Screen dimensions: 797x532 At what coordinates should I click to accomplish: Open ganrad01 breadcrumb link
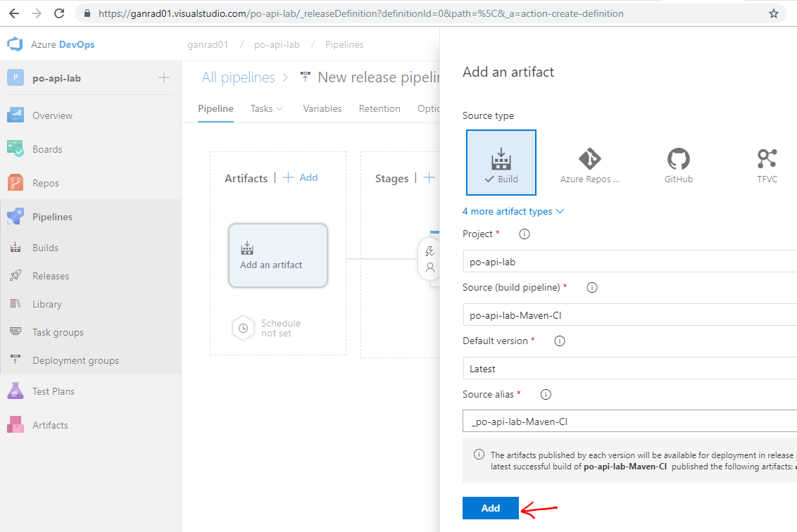coord(208,45)
